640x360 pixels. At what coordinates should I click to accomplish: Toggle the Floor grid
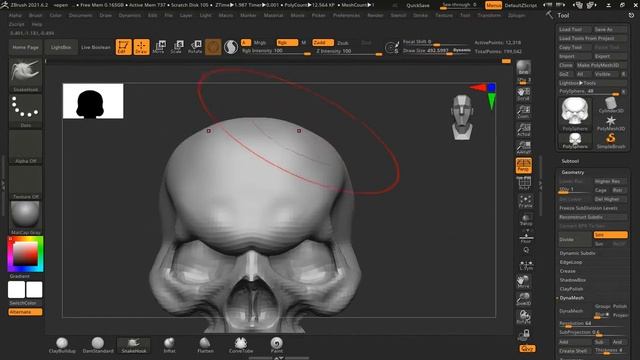pos(526,237)
